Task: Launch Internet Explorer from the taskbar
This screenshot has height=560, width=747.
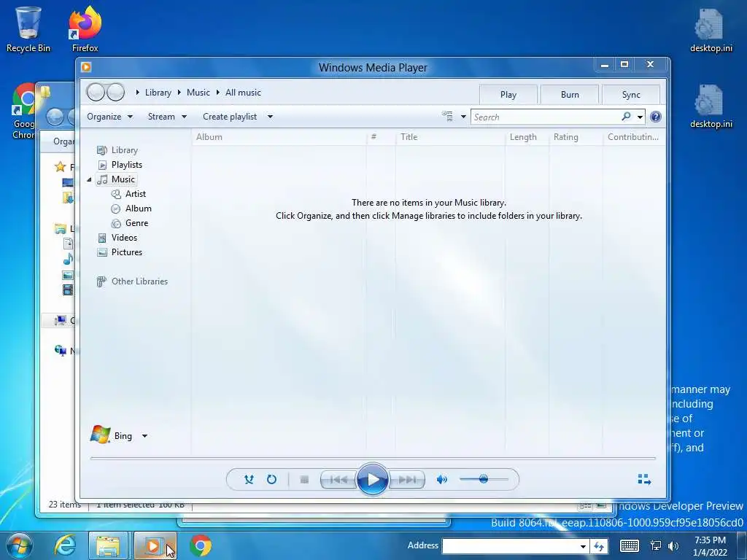Action: [65, 545]
